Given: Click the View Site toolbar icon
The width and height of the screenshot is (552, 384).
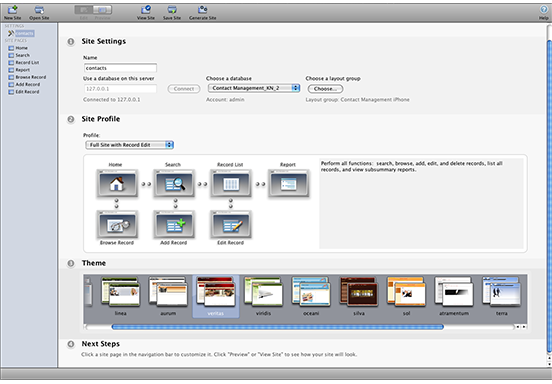Looking at the screenshot, I should [x=146, y=12].
